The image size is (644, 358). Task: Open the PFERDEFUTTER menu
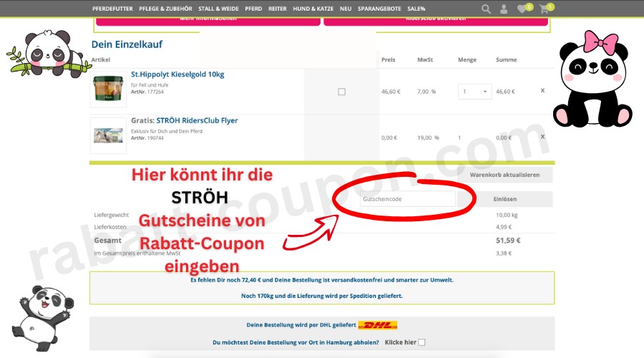coord(112,9)
